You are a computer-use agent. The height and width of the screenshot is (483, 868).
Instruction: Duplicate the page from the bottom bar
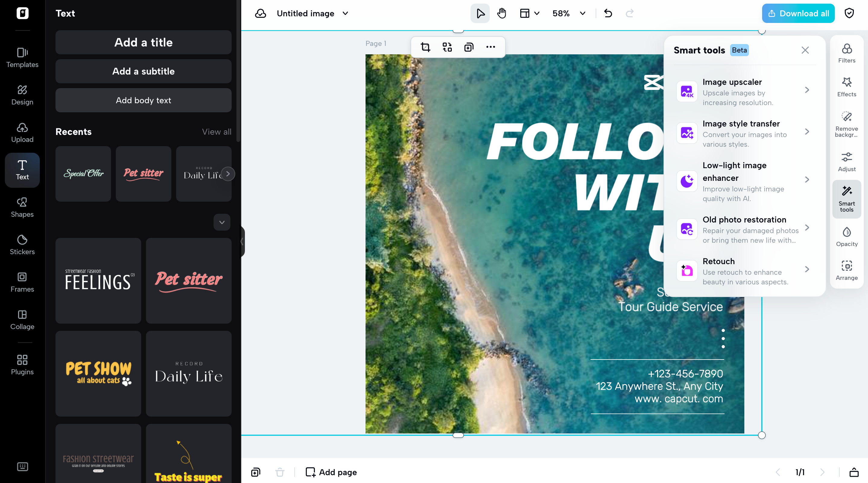tap(256, 472)
